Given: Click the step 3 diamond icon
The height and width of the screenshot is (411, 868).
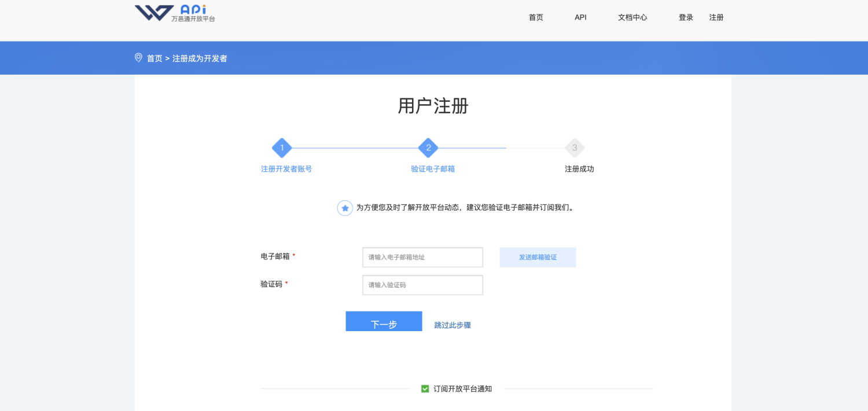Looking at the screenshot, I should click(x=575, y=148).
